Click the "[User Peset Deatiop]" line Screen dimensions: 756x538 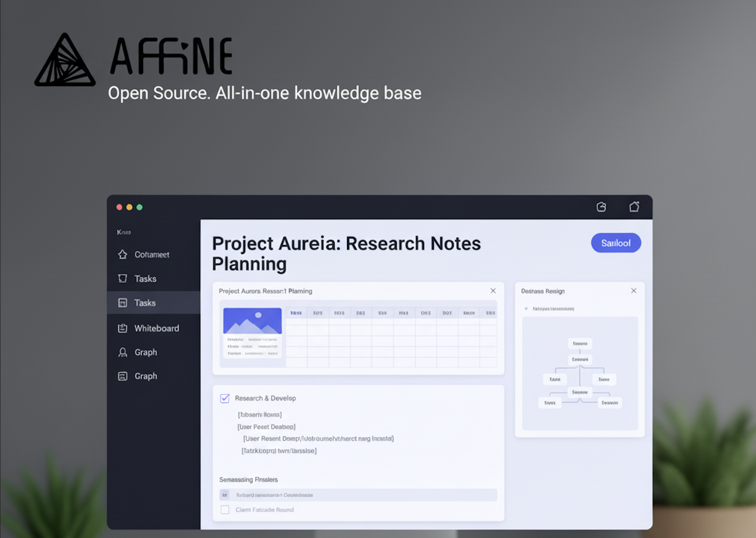pyautogui.click(x=266, y=427)
